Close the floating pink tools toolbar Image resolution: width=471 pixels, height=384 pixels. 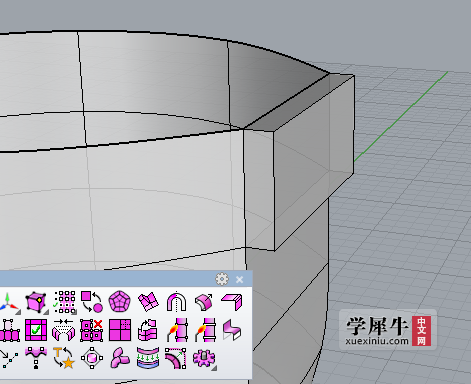click(239, 279)
